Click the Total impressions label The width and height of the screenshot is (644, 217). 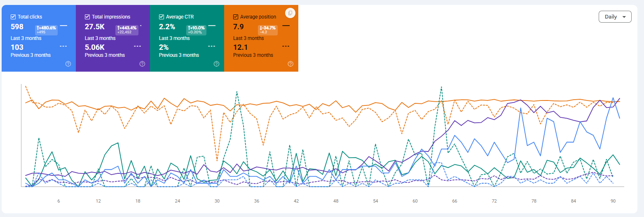click(x=111, y=17)
